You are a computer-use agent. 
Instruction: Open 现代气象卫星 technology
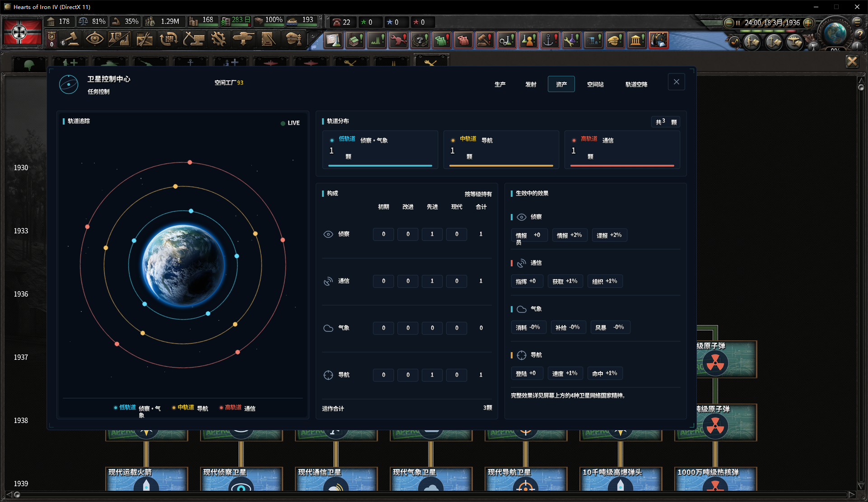click(x=431, y=479)
